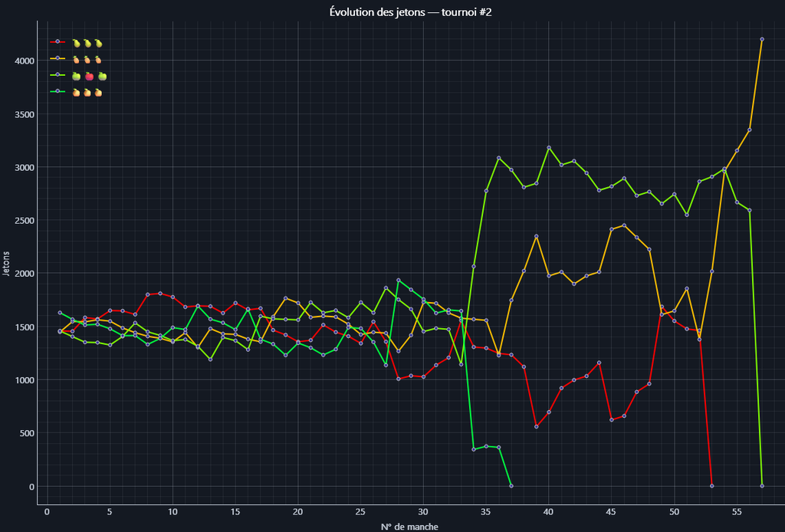Click the 'Jetons' y-axis title
The height and width of the screenshot is (532, 785).
click(x=6, y=263)
